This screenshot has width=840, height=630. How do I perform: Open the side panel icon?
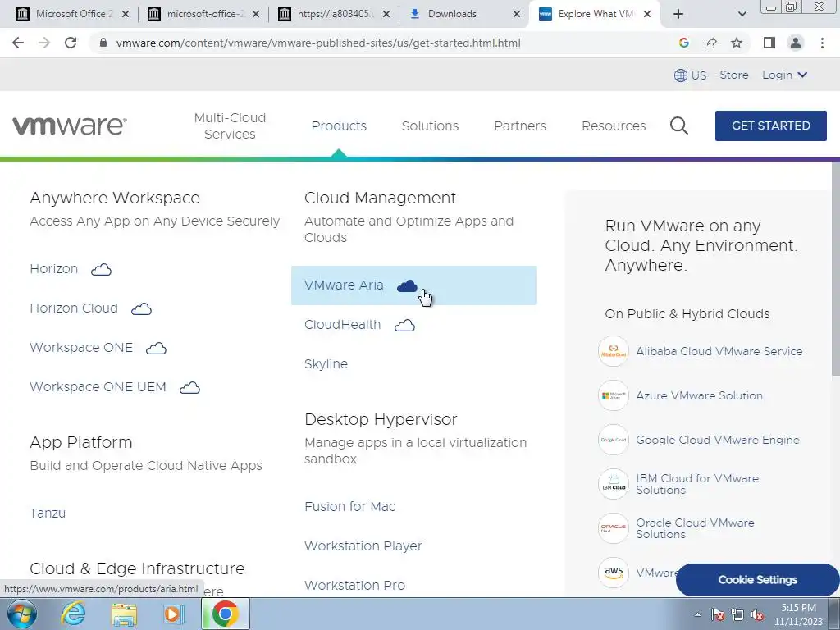tap(769, 43)
